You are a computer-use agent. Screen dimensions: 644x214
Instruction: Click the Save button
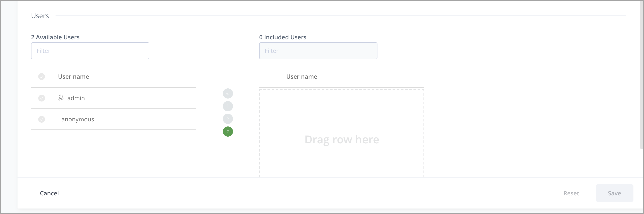[x=614, y=193]
